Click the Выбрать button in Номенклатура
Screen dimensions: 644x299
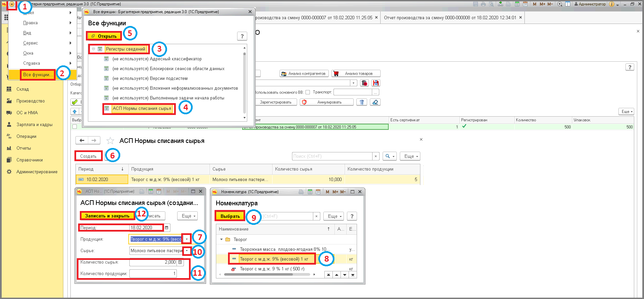(x=230, y=216)
